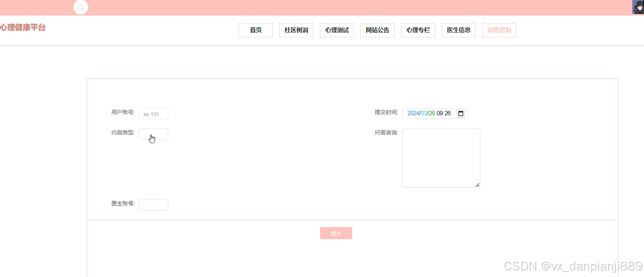Open the 内容类型 dropdown field
Viewport: 644px width, 277px height.
(x=153, y=134)
